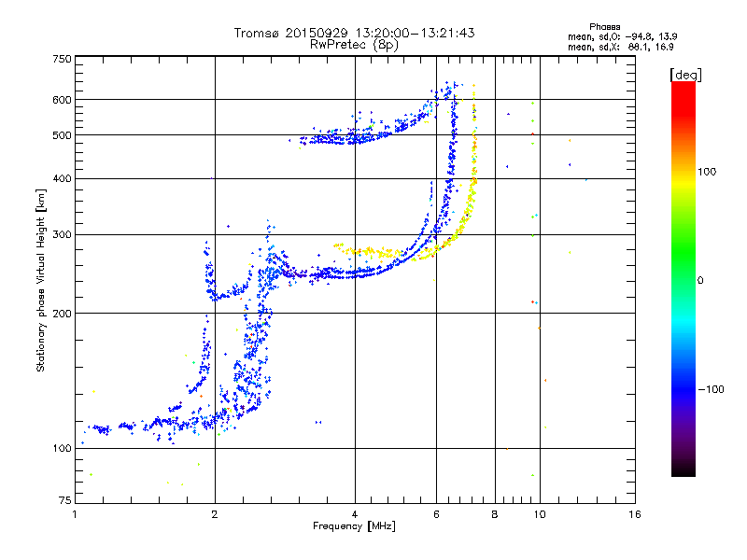Click the x-axis label '10'

point(540,514)
